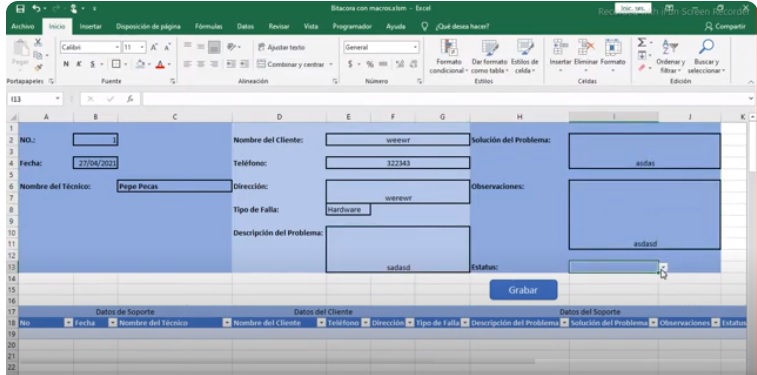Open the General number format dropdown
757x375 pixels.
pyautogui.click(x=415, y=47)
